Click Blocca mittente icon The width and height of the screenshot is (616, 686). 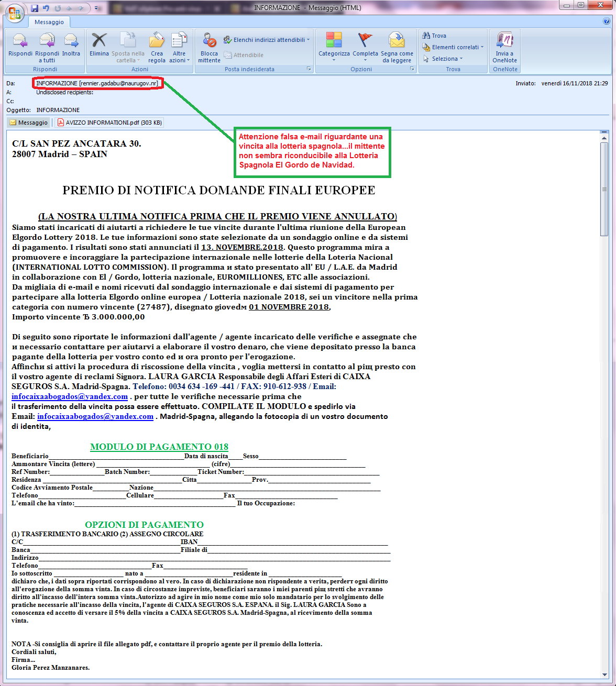[209, 40]
